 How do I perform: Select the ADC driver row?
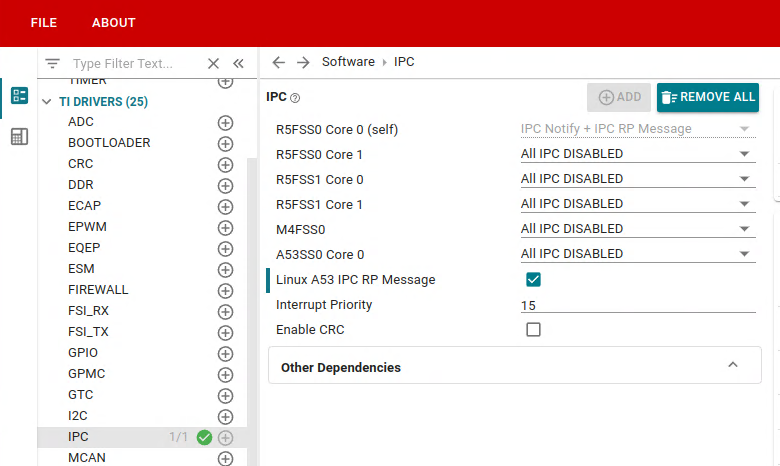point(142,122)
